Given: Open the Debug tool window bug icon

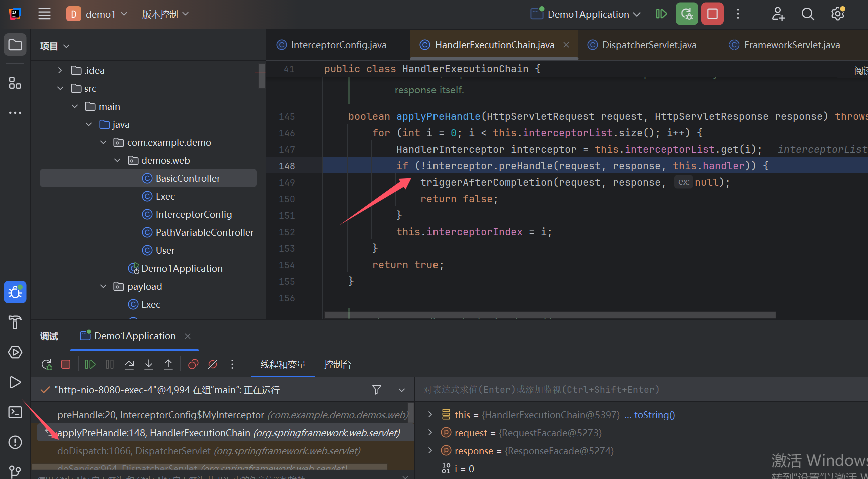Looking at the screenshot, I should pos(15,292).
